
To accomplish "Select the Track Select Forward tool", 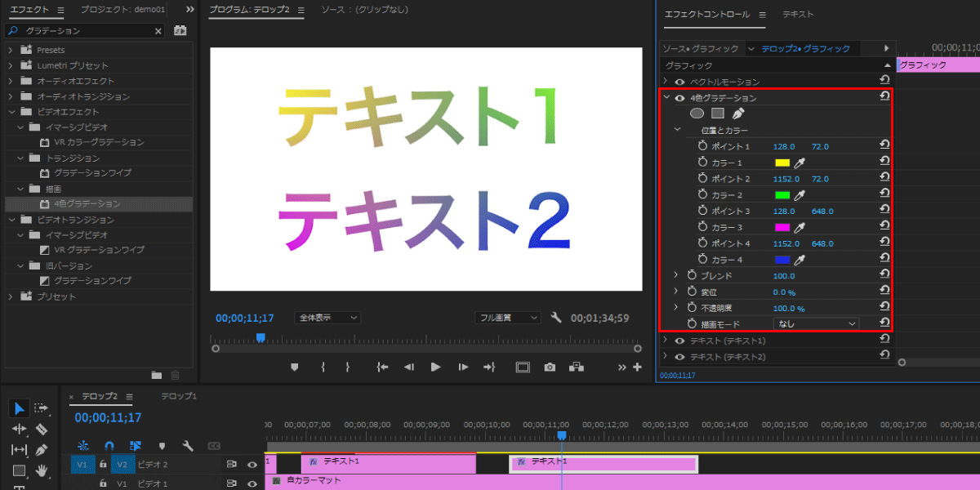I will point(42,408).
